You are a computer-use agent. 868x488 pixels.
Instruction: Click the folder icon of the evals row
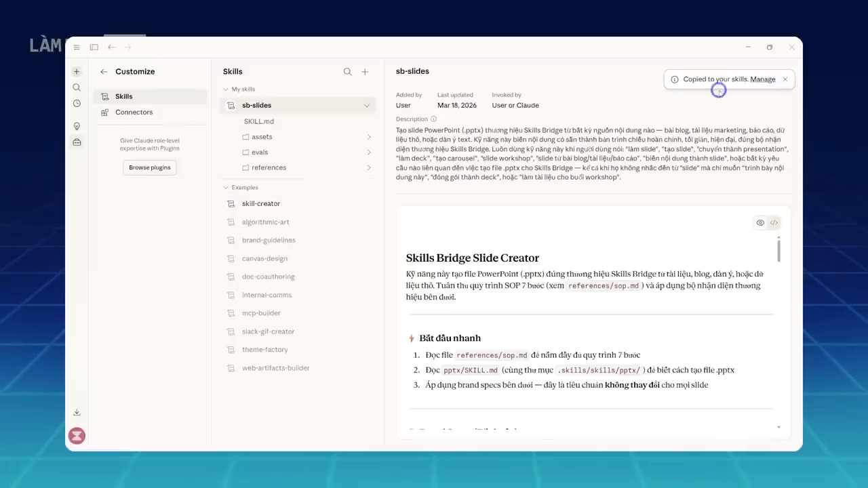click(245, 152)
